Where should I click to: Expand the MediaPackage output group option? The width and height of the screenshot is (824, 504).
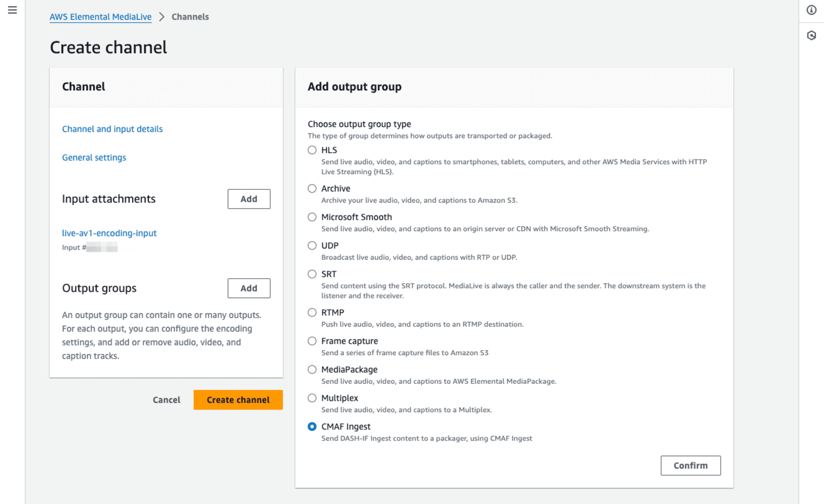click(312, 369)
